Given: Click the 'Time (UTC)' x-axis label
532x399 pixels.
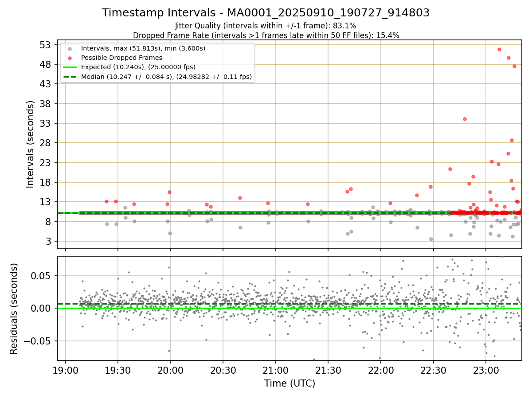Looking at the screenshot, I should point(289,383).
